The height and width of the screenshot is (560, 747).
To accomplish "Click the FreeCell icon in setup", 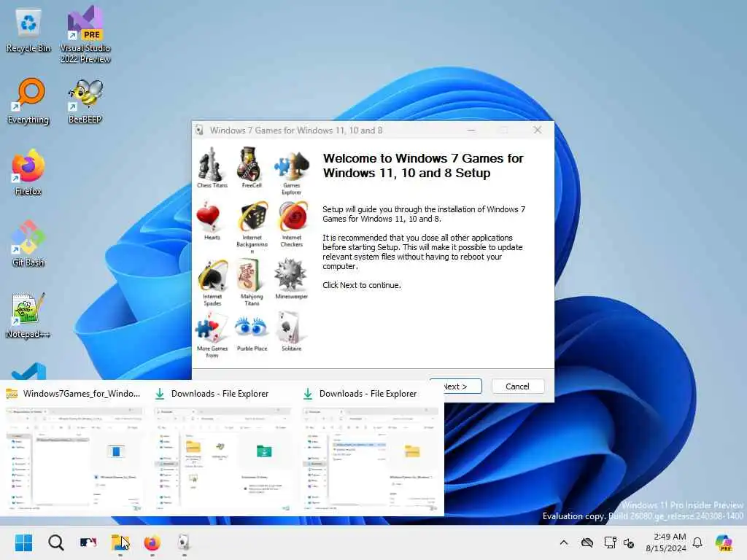I will pyautogui.click(x=250, y=164).
